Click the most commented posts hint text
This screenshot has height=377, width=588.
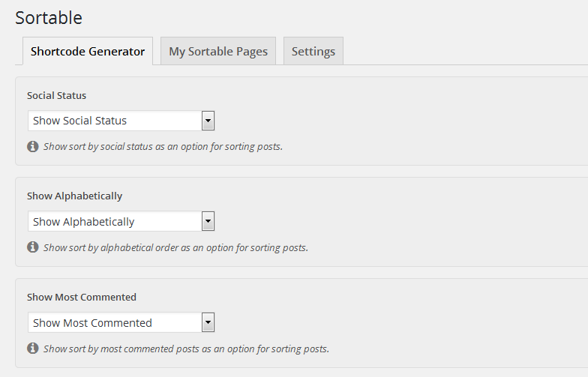pyautogui.click(x=186, y=349)
